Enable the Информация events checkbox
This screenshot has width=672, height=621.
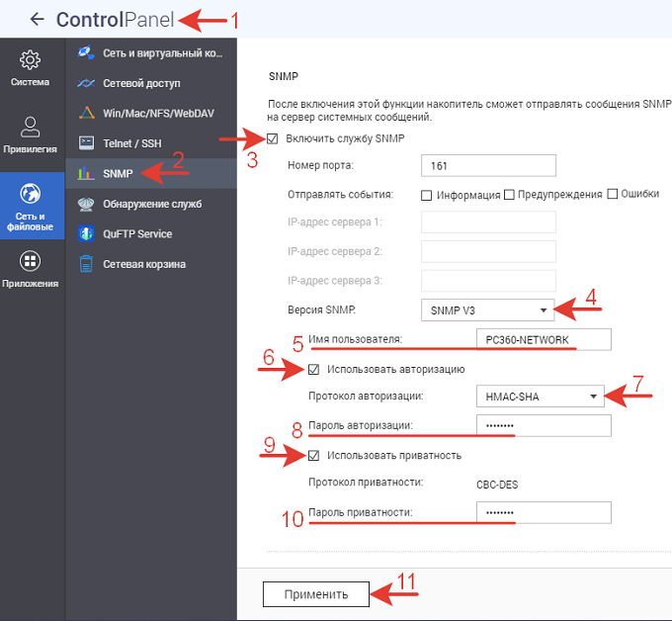pyautogui.click(x=426, y=195)
